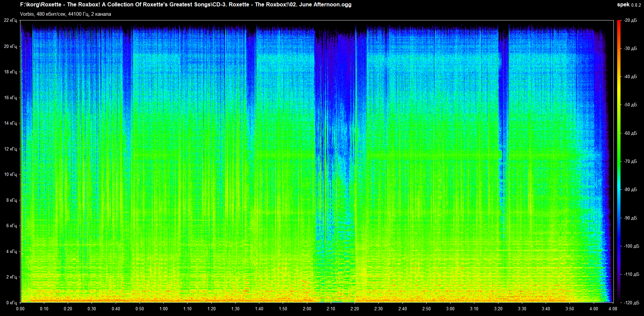Viewport: 644px width, 316px height.
Task: Click the spek logo text
Action: tap(623, 5)
